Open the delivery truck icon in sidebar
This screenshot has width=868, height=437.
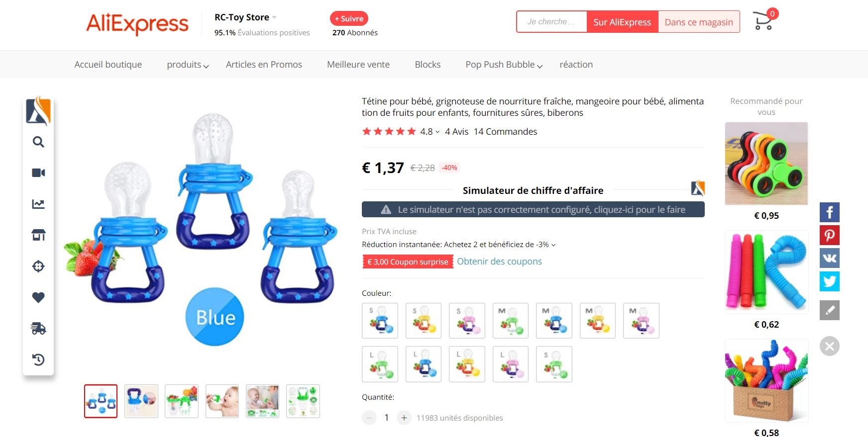point(38,328)
